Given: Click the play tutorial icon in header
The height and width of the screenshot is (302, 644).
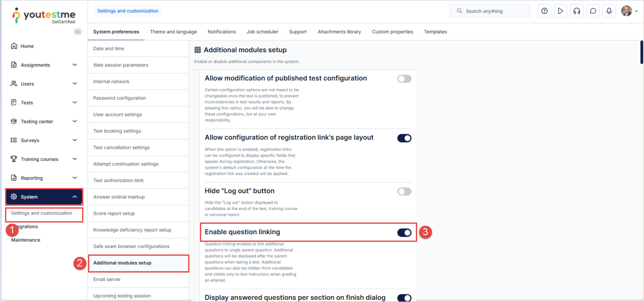Looking at the screenshot, I should click(560, 11).
